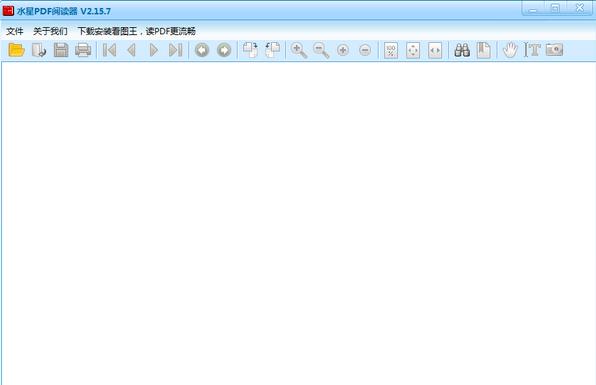Select the hand pan tool

[x=510, y=50]
